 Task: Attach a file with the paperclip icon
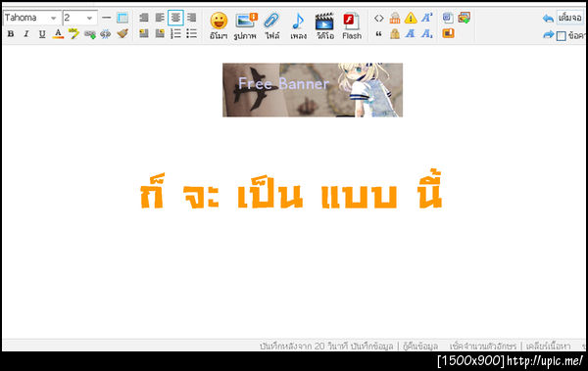pos(271,25)
